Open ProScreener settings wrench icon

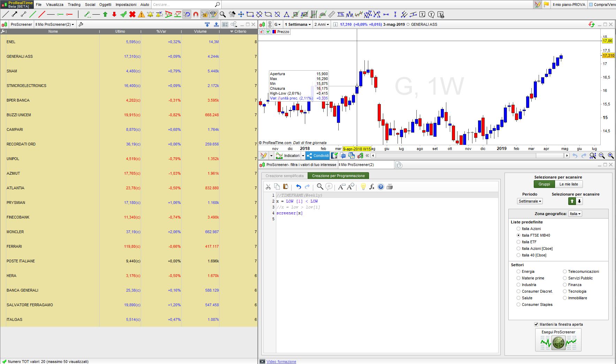coord(81,24)
